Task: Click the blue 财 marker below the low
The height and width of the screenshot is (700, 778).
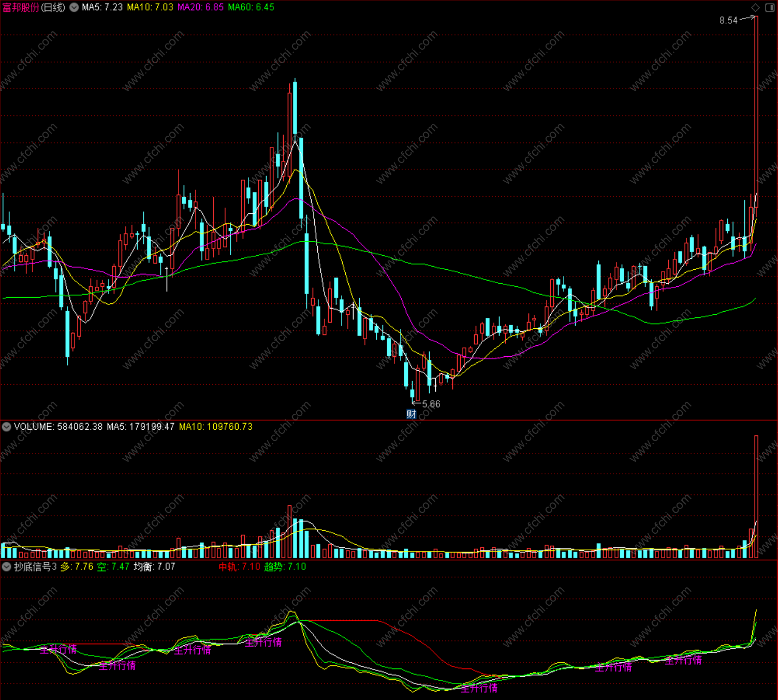Action: pyautogui.click(x=411, y=414)
